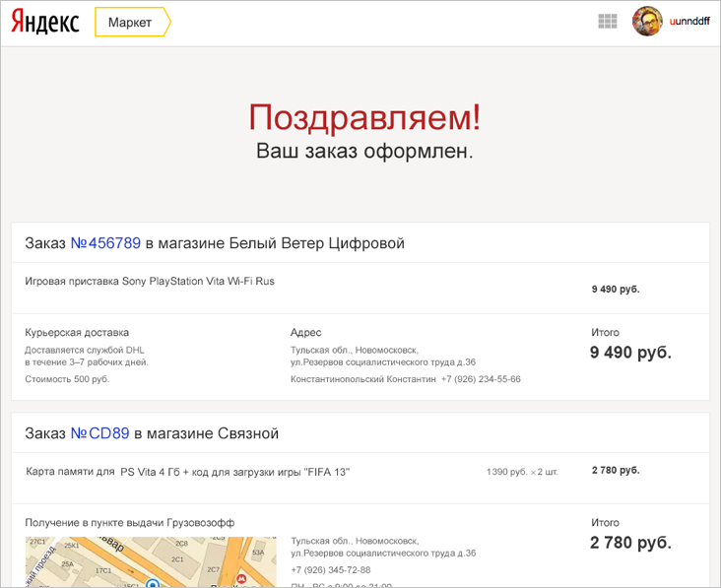Click 'Получение в пункте выдачи Грузовозофф' text
Image resolution: width=721 pixels, height=588 pixels.
coord(130,523)
